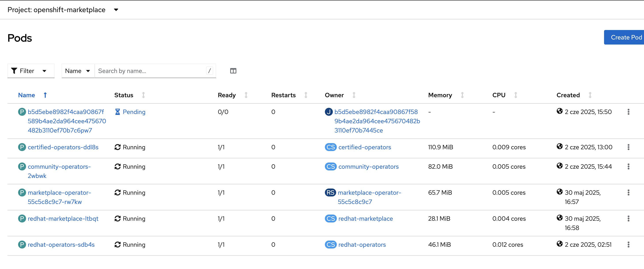Screen dimensions: 644x269
Task: Open kebab menu for marketplace-operator pod
Action: tap(628, 192)
